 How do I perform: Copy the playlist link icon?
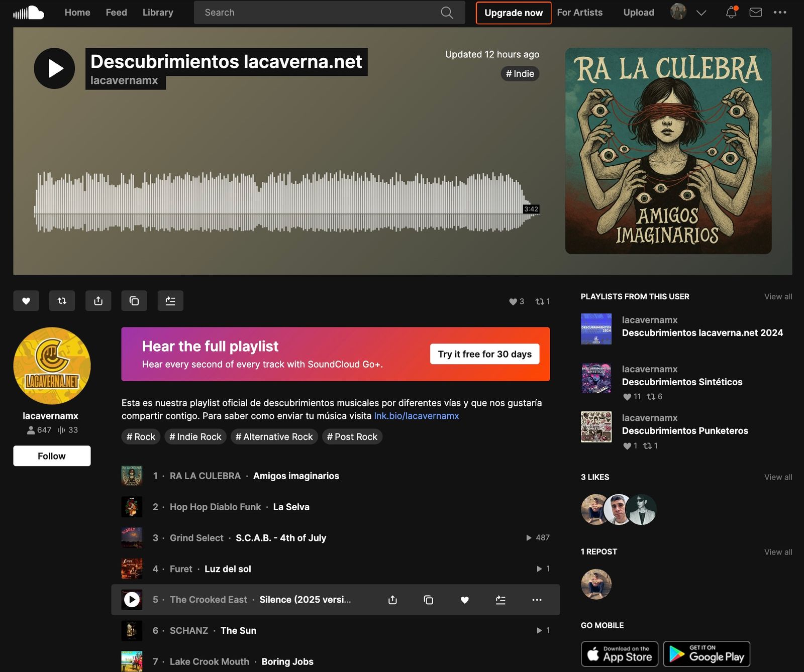click(134, 301)
